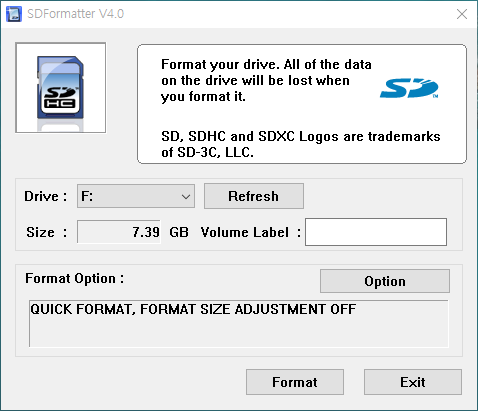The image size is (478, 411).
Task: Click the Size field showing 7.39
Action: coord(119,232)
